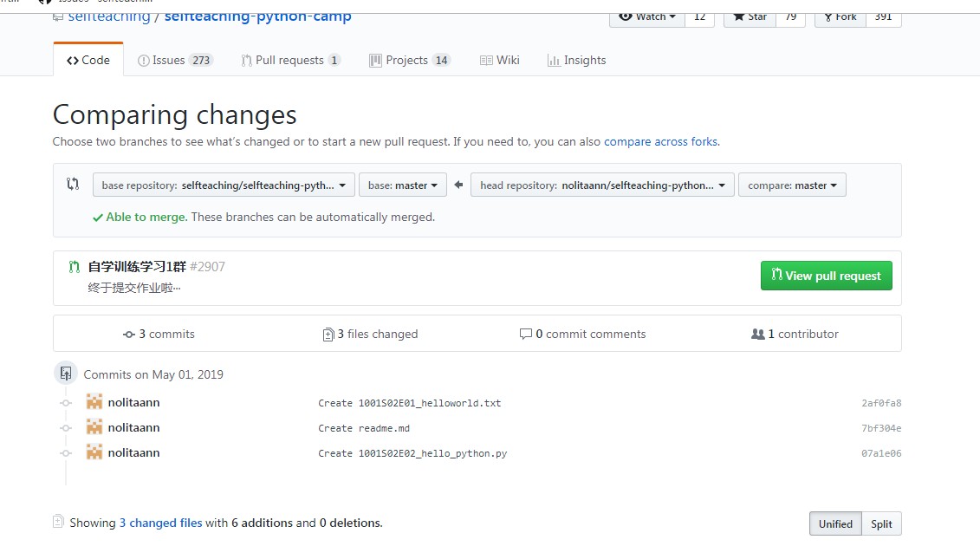Image resolution: width=980 pixels, height=546 pixels.
Task: Click the commit node icon on helloworld.txt row
Action: pos(66,403)
